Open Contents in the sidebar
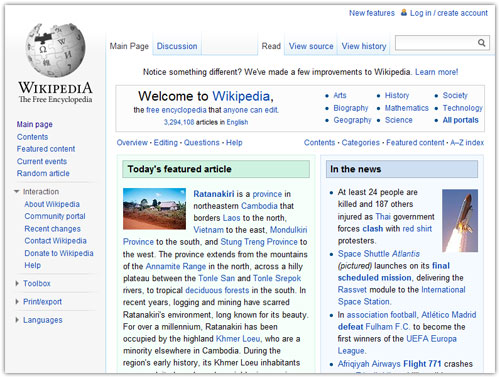 [32, 137]
